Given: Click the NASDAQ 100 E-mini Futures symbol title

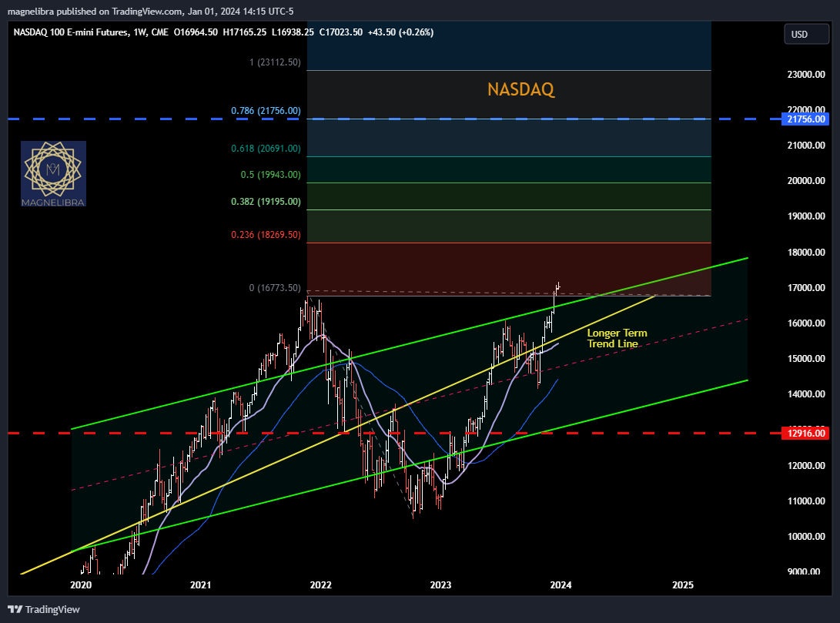Looking at the screenshot, I should (x=71, y=32).
